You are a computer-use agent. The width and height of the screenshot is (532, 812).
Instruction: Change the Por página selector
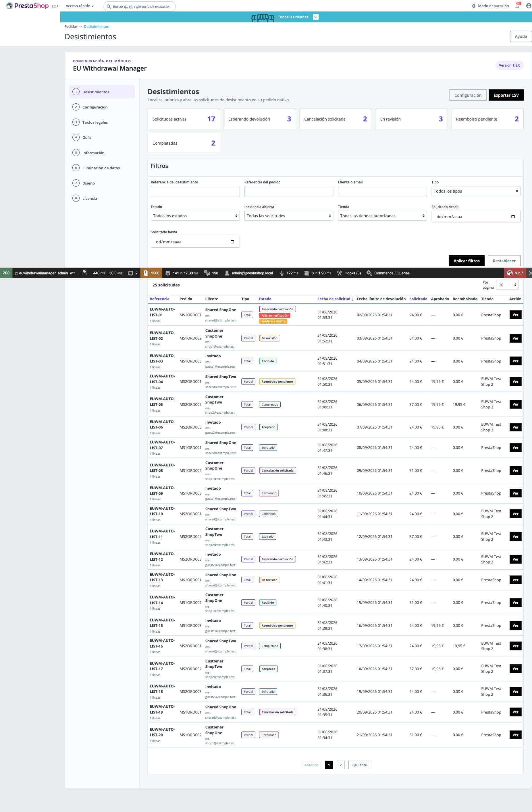(507, 285)
